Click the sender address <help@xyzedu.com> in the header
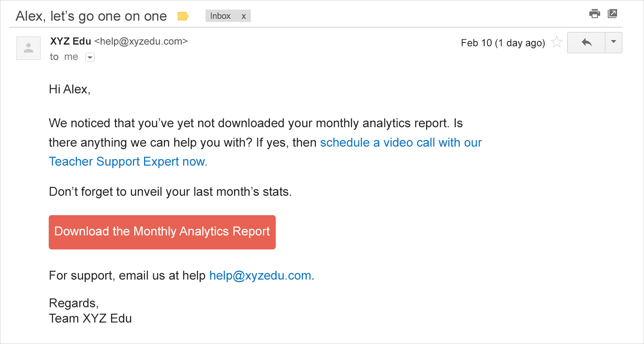 (x=141, y=41)
